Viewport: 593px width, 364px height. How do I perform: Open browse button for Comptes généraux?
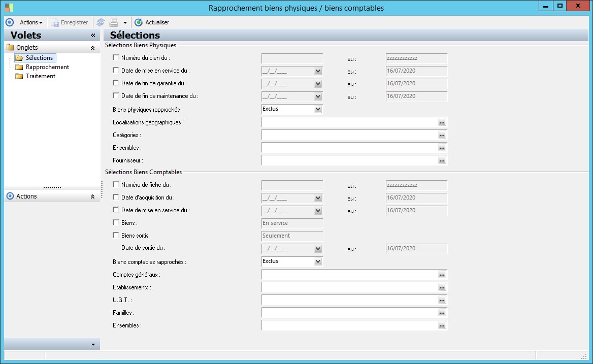[x=442, y=275]
